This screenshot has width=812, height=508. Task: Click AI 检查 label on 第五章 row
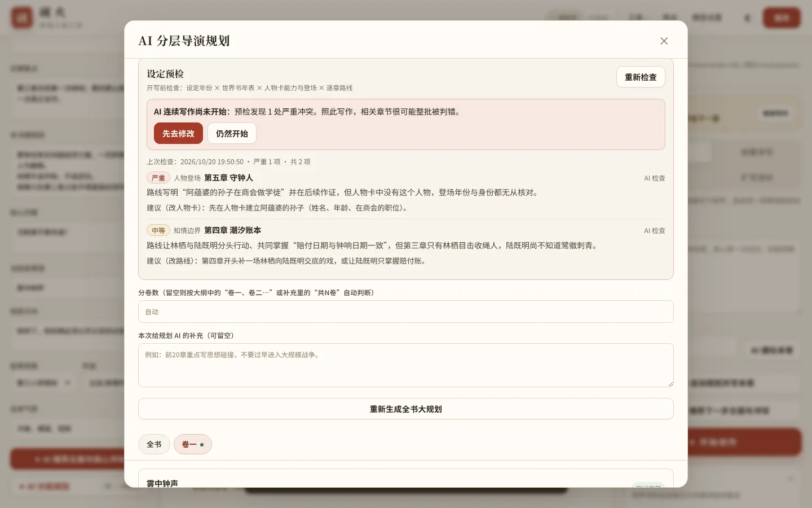tap(655, 178)
